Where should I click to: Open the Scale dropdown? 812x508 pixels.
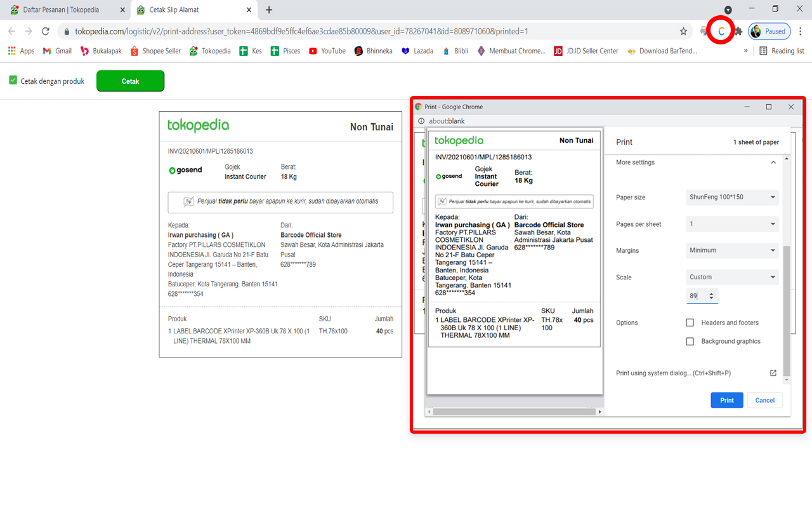coord(732,277)
